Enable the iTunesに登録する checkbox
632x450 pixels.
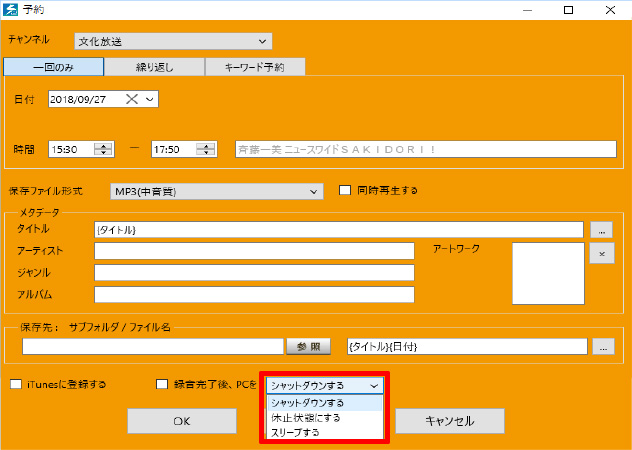point(16,384)
